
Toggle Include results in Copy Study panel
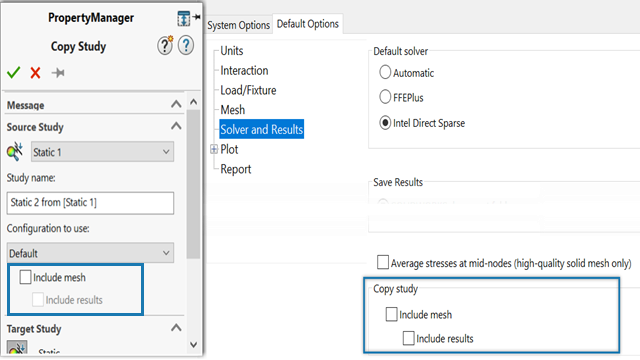pos(38,300)
